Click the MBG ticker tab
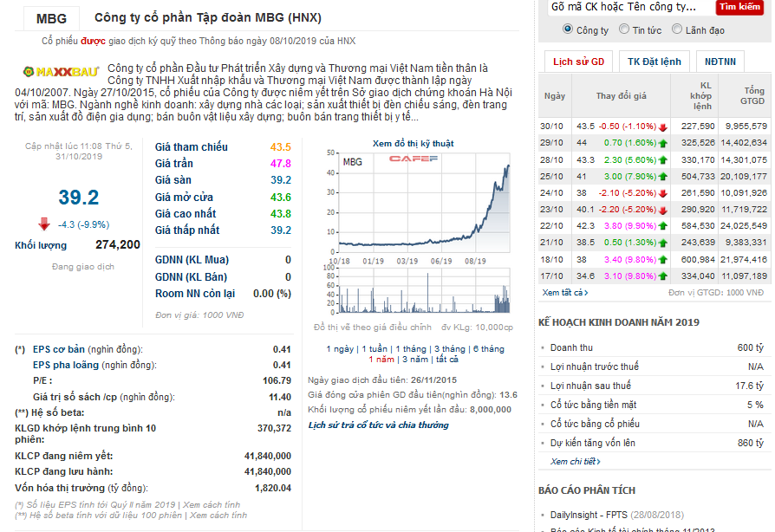Viewport: 775px width, 532px height. point(51,19)
